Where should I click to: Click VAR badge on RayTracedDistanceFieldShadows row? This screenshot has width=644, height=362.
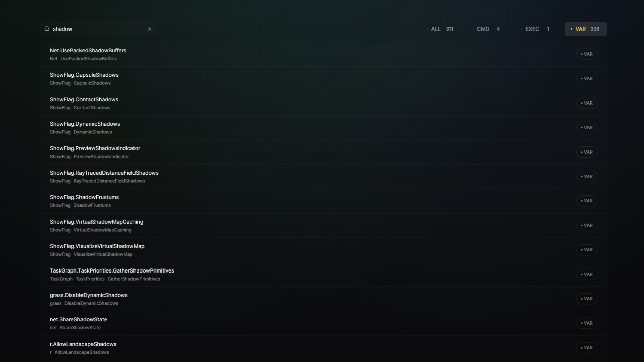coord(586,176)
